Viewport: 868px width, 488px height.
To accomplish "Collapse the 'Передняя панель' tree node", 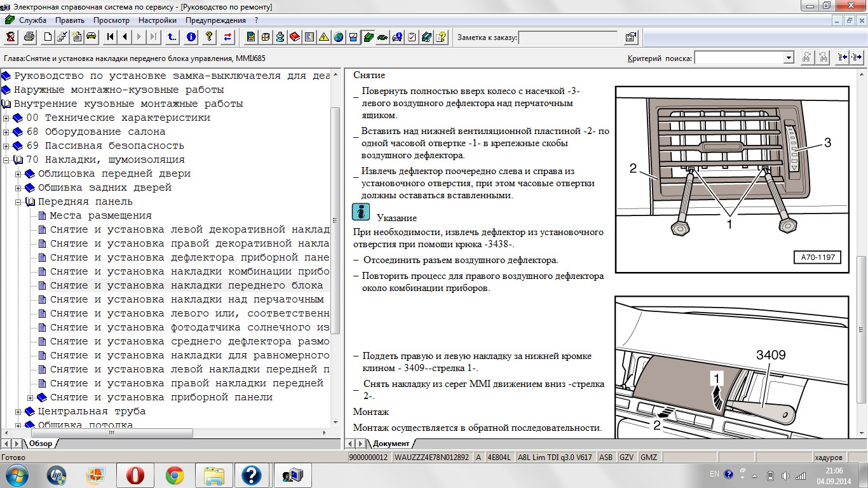I will coord(18,202).
